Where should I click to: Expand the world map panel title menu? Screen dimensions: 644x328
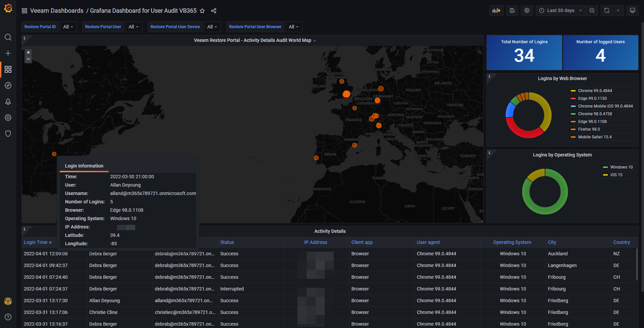255,40
